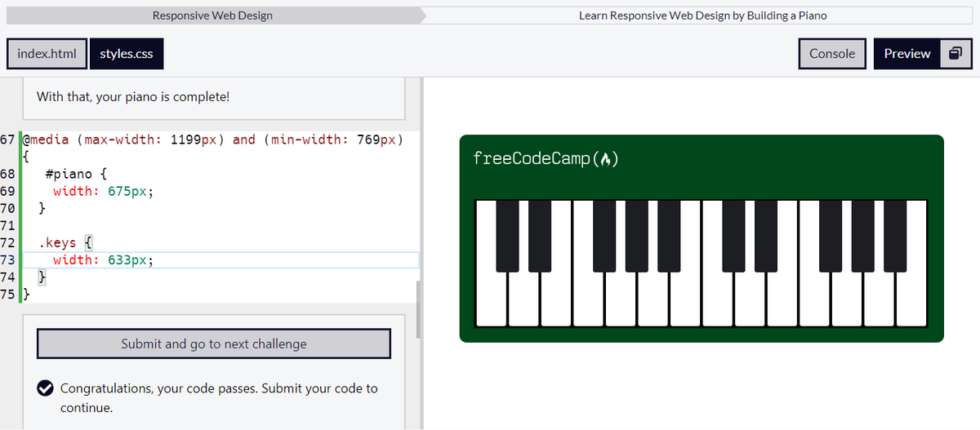Select the styles.css file tab
Screen dimensions: 980x430
(x=127, y=54)
